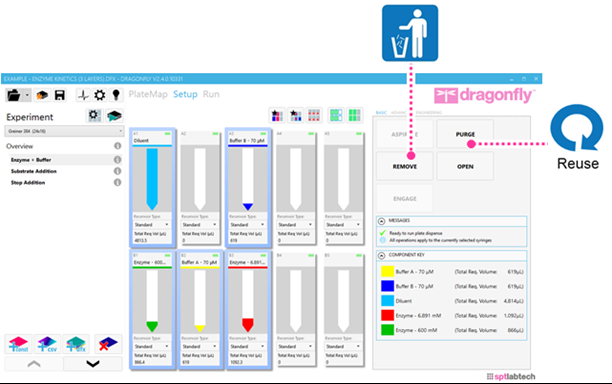Switch to the Run tab
The width and height of the screenshot is (612, 384).
[211, 94]
